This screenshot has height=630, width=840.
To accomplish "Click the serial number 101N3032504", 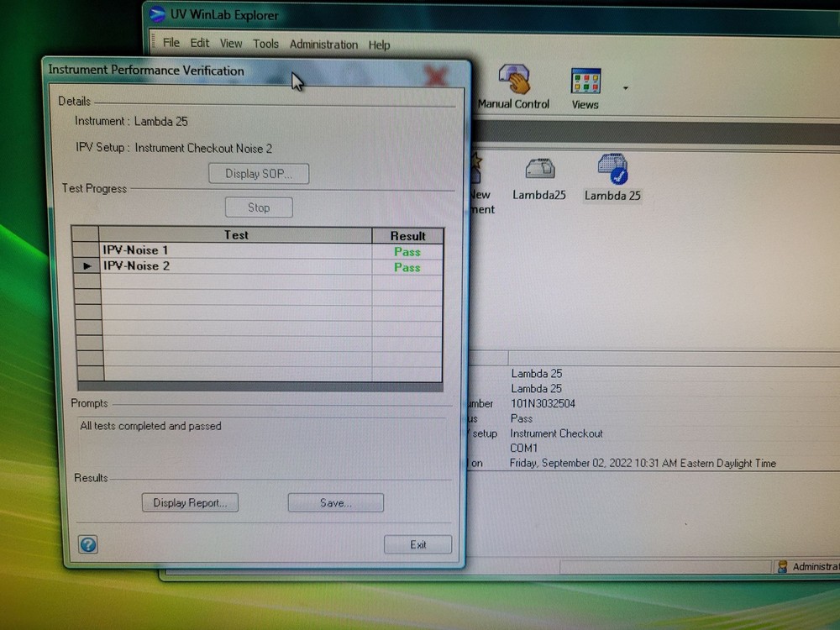I will click(543, 403).
